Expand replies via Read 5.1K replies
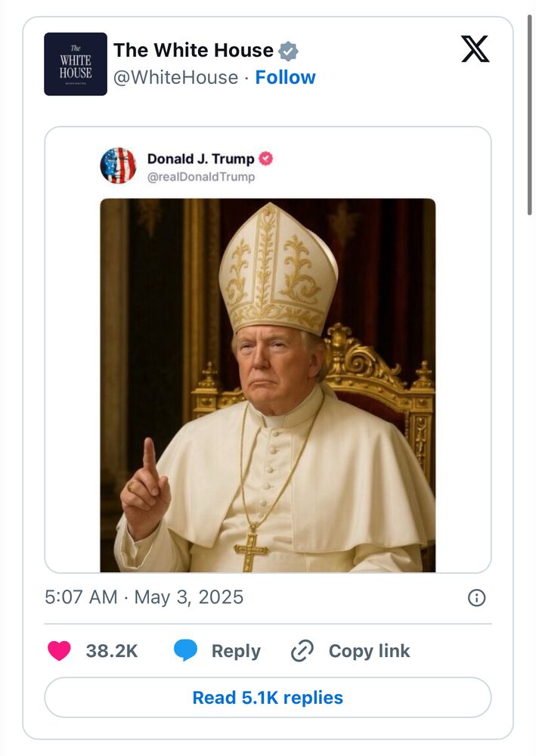This screenshot has width=536, height=756. [x=268, y=698]
